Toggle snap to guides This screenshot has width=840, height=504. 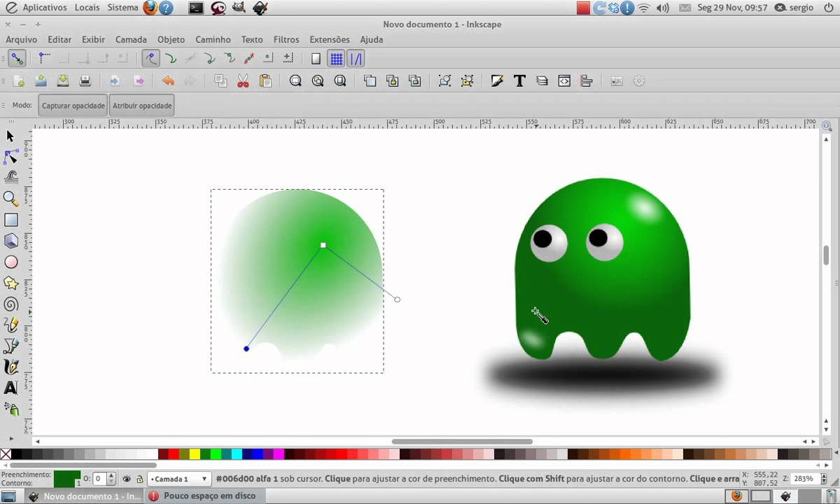coord(356,59)
